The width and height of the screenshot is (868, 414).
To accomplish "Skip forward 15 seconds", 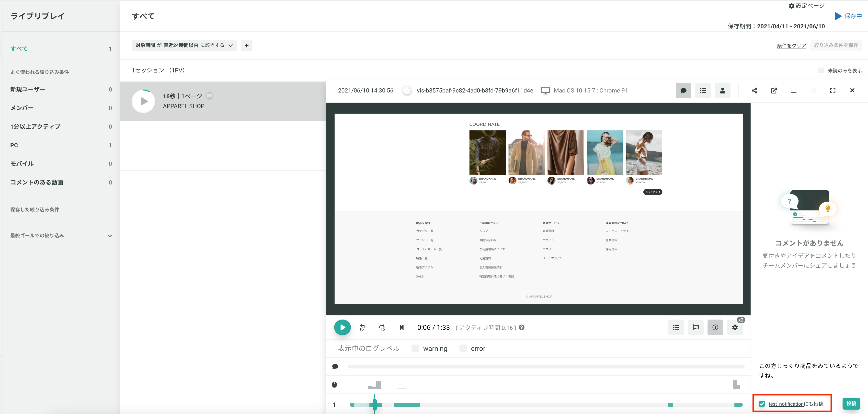I will click(x=382, y=327).
